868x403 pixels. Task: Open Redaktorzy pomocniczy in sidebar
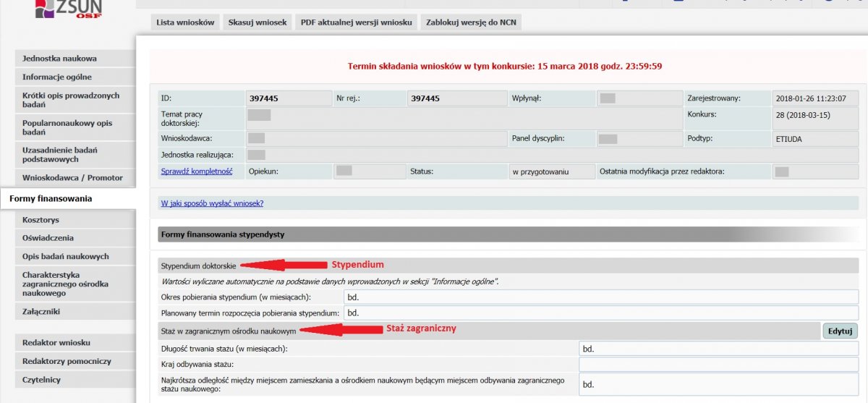click(67, 361)
